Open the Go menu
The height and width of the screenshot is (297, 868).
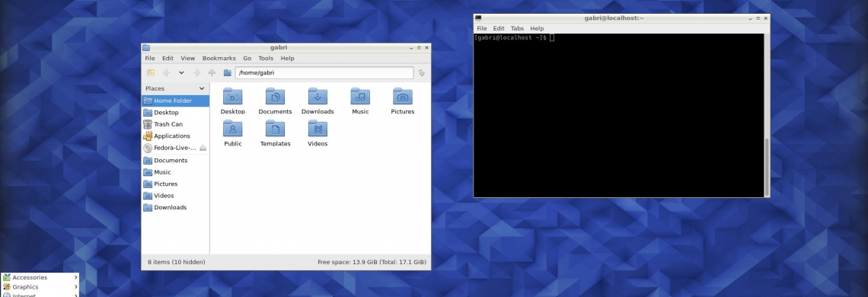point(247,58)
